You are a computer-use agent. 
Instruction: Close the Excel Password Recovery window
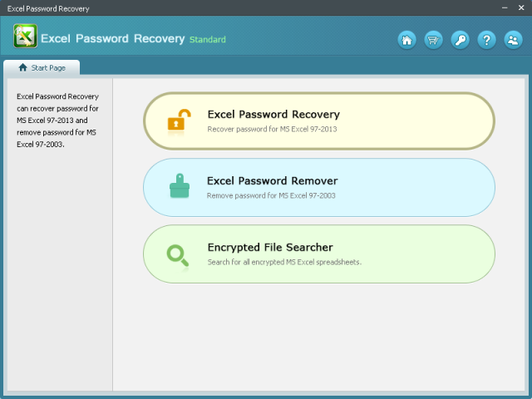[x=520, y=8]
